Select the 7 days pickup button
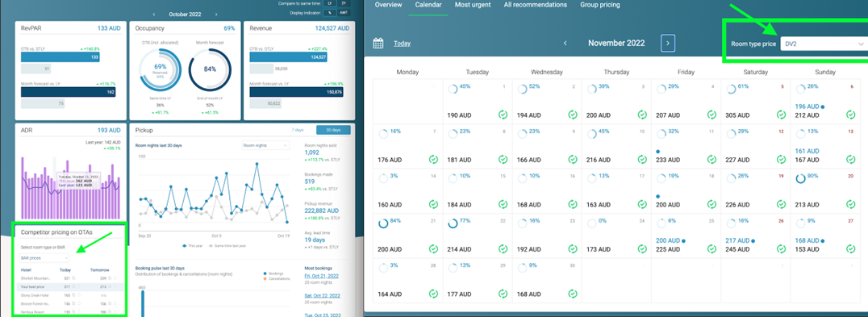 coord(298,129)
